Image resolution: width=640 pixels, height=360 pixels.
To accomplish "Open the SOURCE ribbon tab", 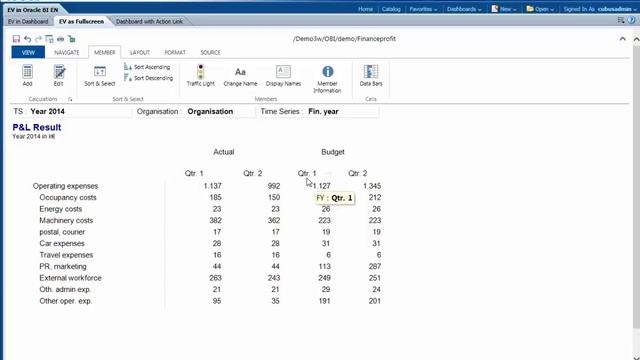I will click(x=210, y=52).
